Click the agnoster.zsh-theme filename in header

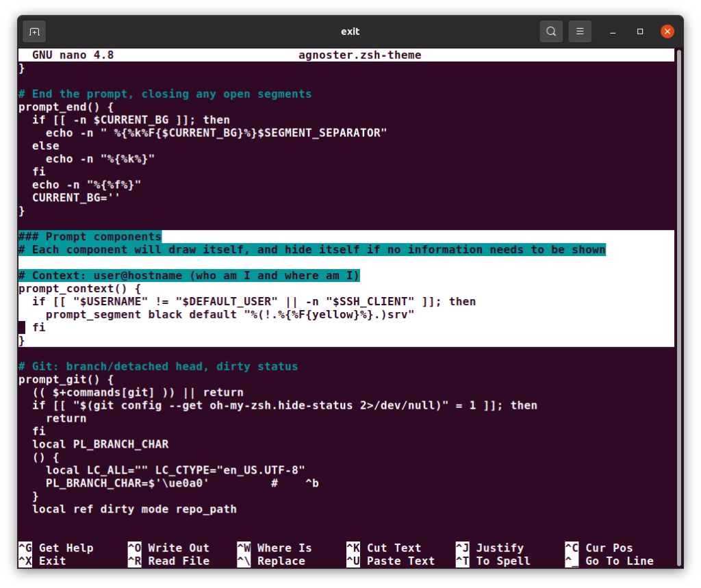pos(359,55)
